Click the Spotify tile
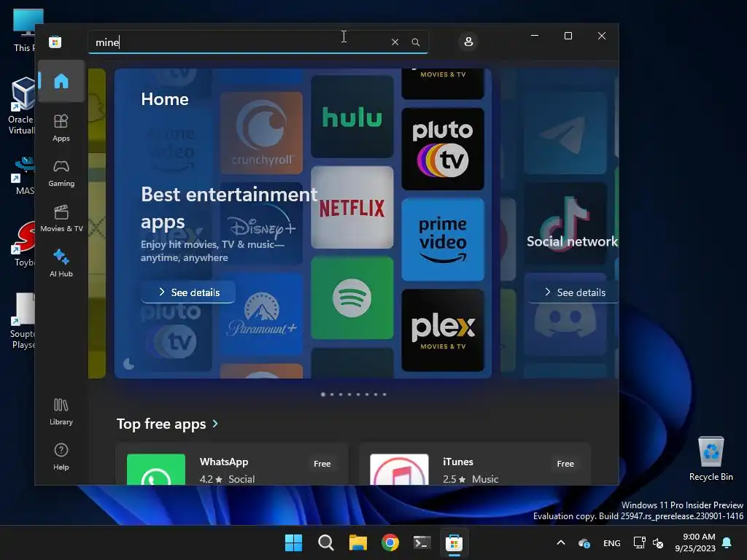This screenshot has height=560, width=747. tap(352, 298)
